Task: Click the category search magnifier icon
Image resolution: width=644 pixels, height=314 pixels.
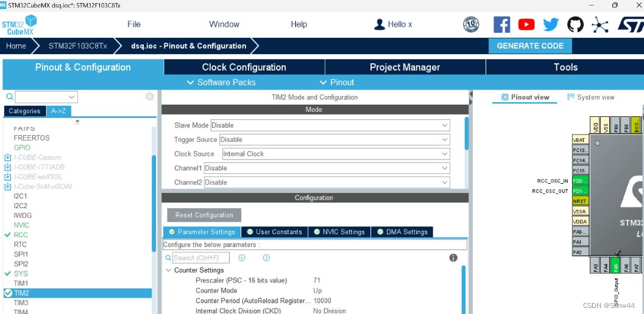Action: click(10, 97)
